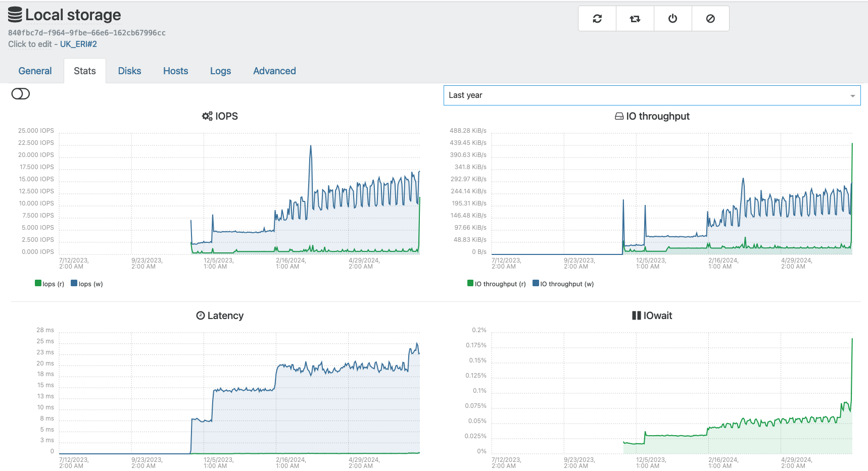Click the Iops (w) legend label

tap(91, 284)
